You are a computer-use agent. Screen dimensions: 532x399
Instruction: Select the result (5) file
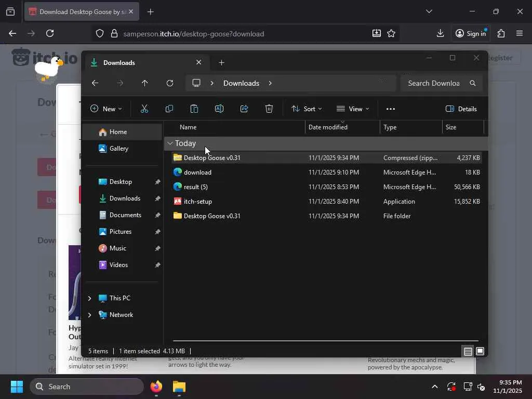coord(326,187)
